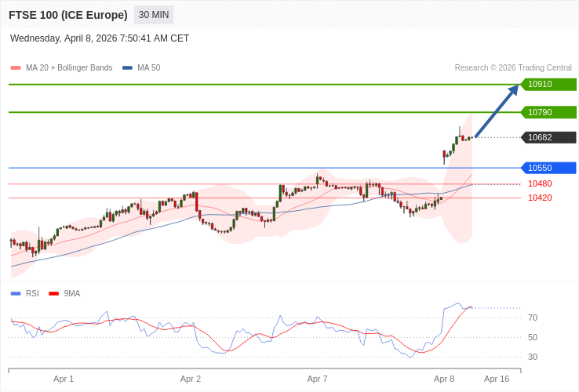Click the RSI 70 level label
Viewport: 579px width, 392px height.
533,318
